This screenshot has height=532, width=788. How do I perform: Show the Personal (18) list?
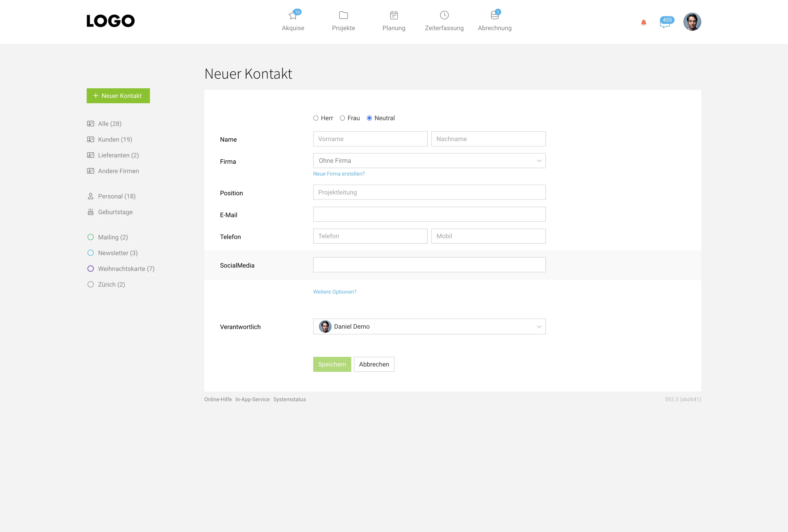click(116, 196)
